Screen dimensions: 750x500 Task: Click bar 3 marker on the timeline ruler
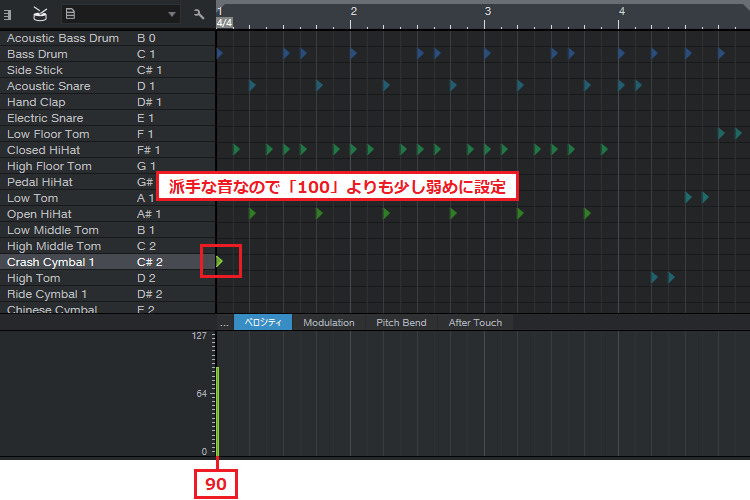click(487, 10)
